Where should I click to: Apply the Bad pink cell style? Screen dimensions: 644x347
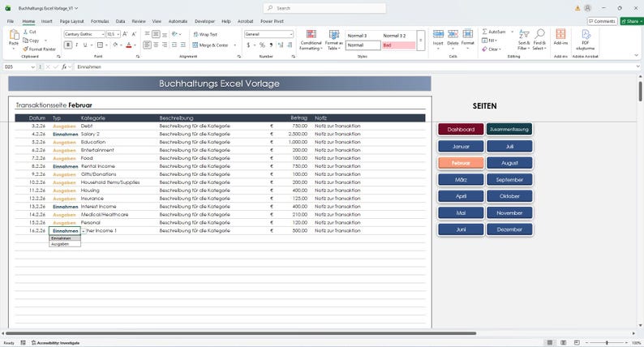click(x=397, y=45)
